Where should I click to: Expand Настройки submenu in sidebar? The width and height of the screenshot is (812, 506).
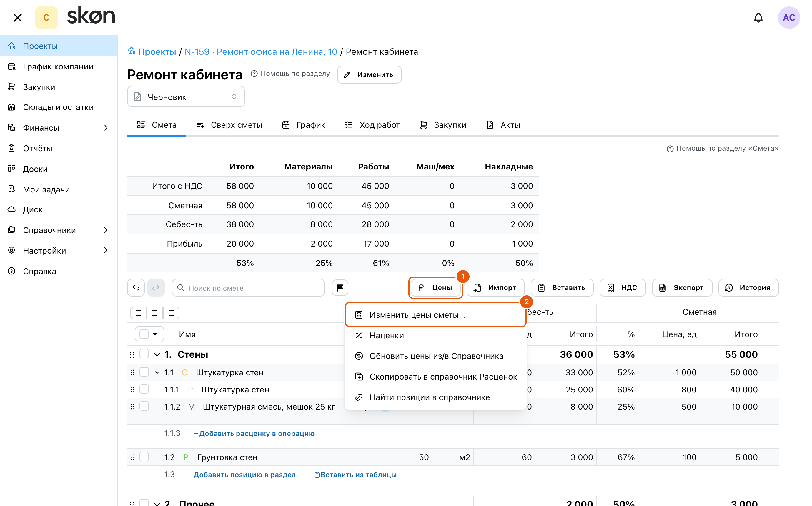[106, 250]
